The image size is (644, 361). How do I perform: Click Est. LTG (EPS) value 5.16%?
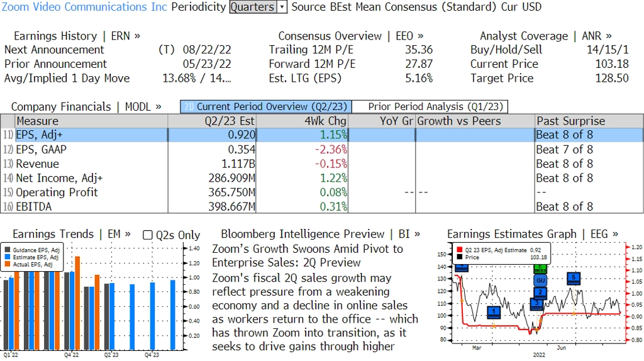pyautogui.click(x=419, y=79)
